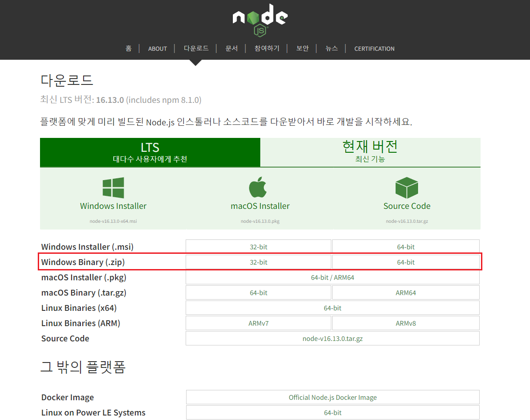Download Linux on Power LE Systems 64-bit
The height and width of the screenshot is (420, 530).
coord(333,412)
